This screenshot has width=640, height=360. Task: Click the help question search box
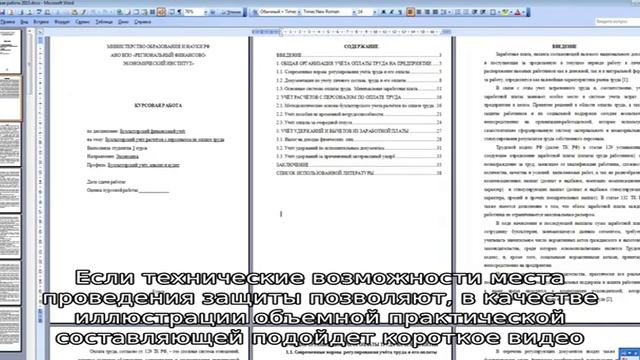(x=617, y=21)
